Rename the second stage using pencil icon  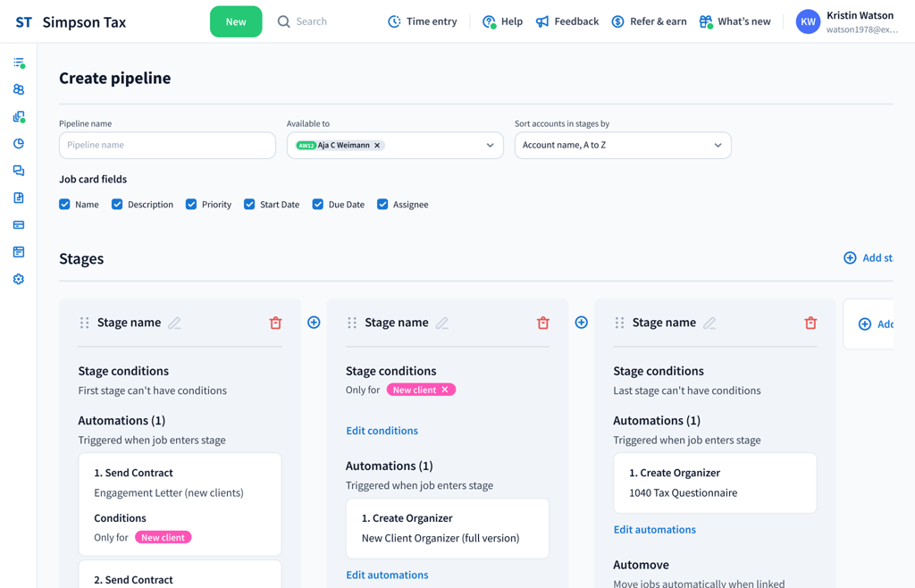point(442,323)
